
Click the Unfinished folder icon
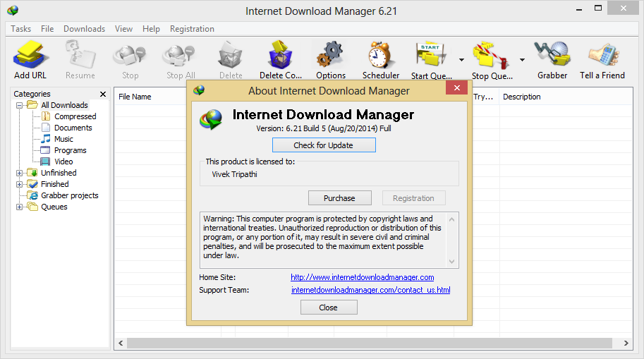32,173
